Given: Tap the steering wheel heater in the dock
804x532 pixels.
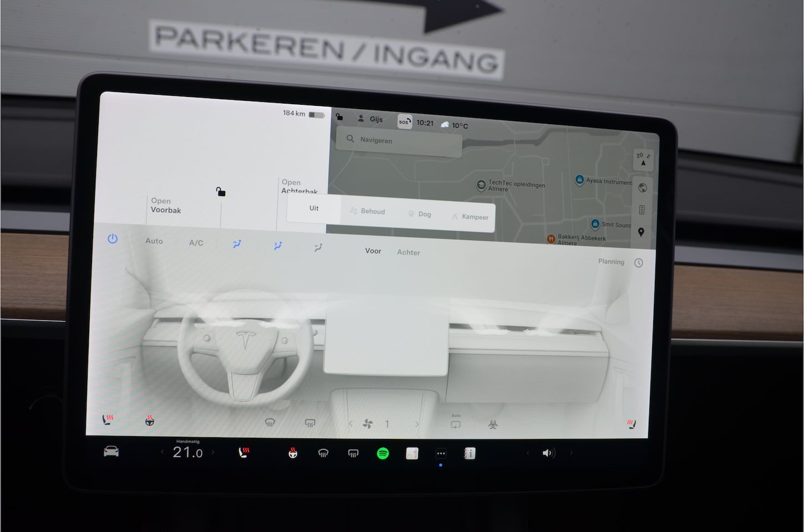Looking at the screenshot, I should click(x=293, y=453).
